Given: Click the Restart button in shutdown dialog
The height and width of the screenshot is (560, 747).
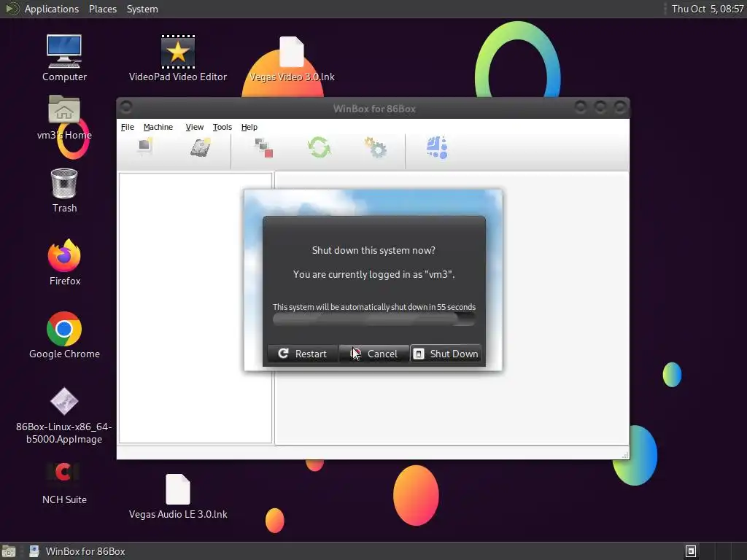Looking at the screenshot, I should (x=303, y=354).
